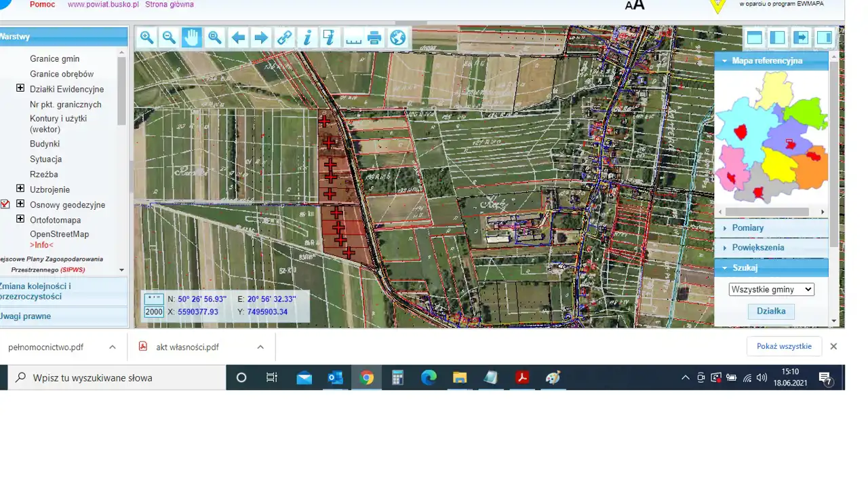Expand the Ortofotomapa layer group
The image size is (868, 488).
tap(20, 219)
